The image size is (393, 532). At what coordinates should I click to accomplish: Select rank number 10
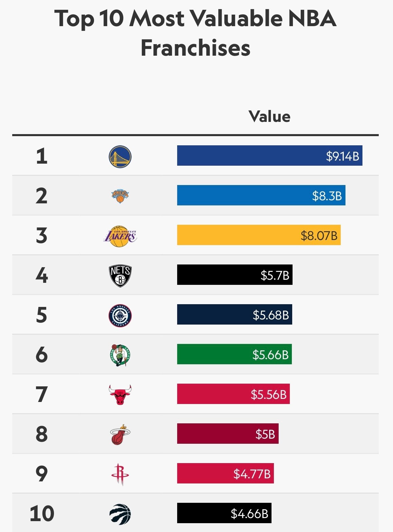tap(42, 513)
